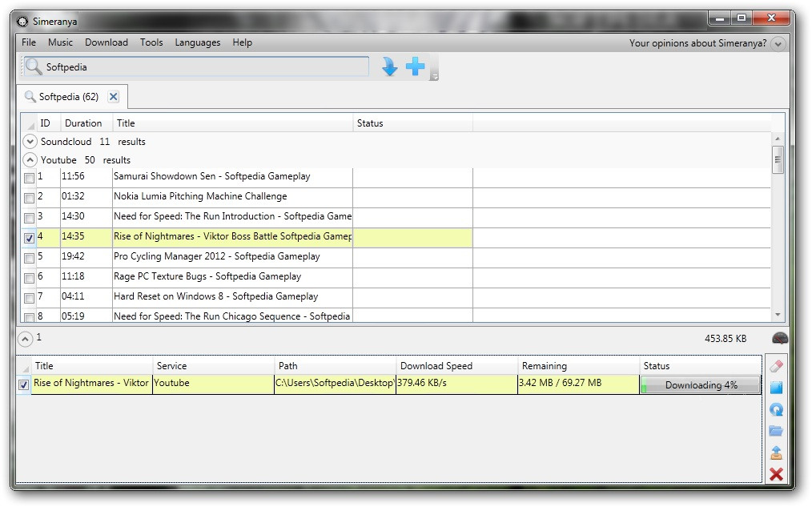Click the 14:35 duration cell
The height and width of the screenshot is (507, 812).
pyautogui.click(x=86, y=238)
